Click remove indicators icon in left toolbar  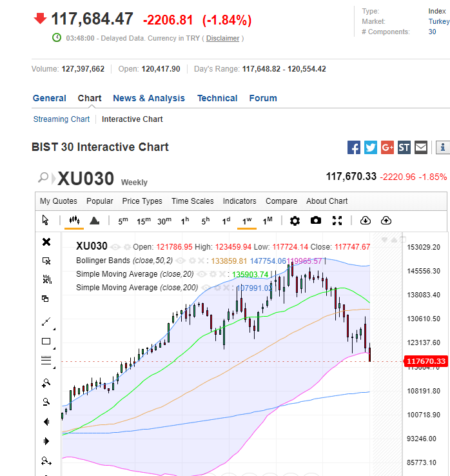click(x=46, y=279)
